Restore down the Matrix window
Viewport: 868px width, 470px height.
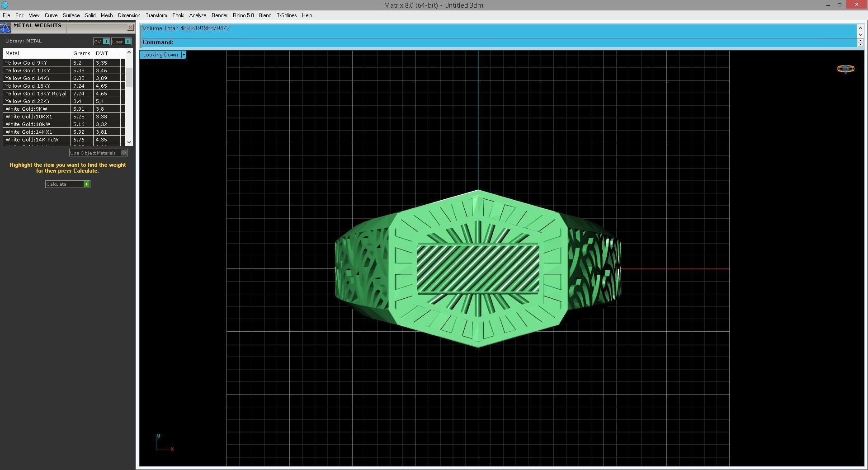840,5
